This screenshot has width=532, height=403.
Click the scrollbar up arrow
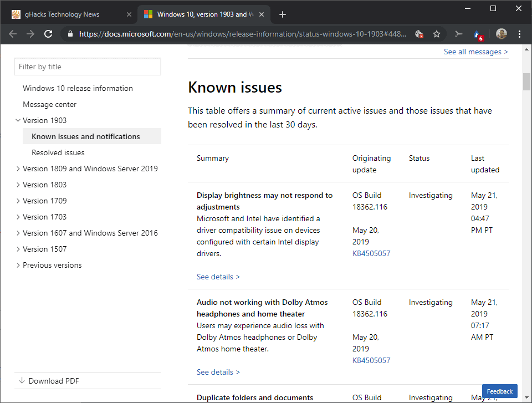click(526, 49)
